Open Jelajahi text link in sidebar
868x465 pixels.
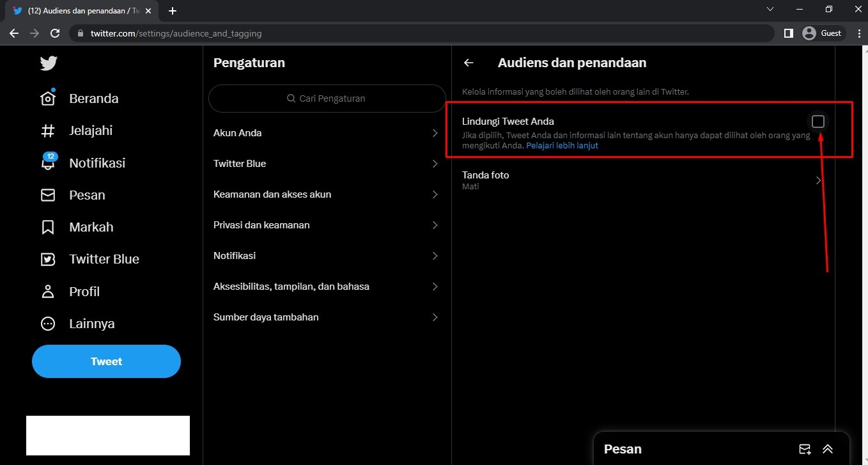(91, 130)
